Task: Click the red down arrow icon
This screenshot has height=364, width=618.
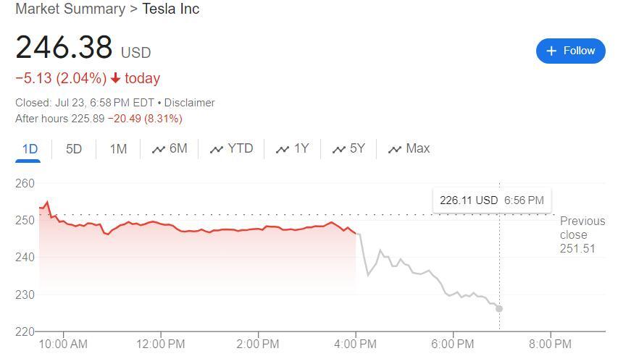Action: (x=115, y=78)
